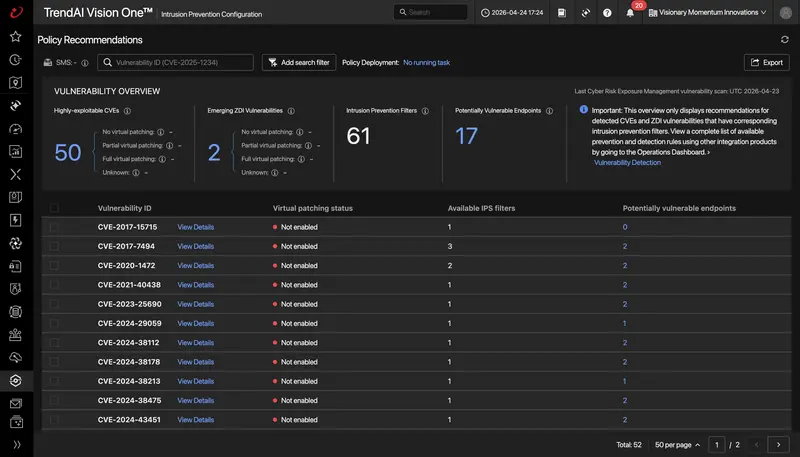This screenshot has height=457, width=800.
Task: Go to next page with right chevron
Action: coord(778,445)
